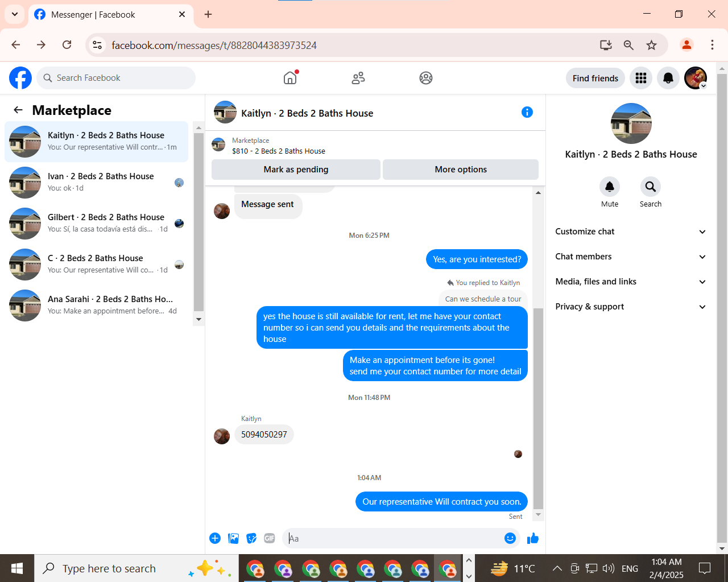Open the Ana Sarahi conversation
The width and height of the screenshot is (728, 582).
coord(97,306)
